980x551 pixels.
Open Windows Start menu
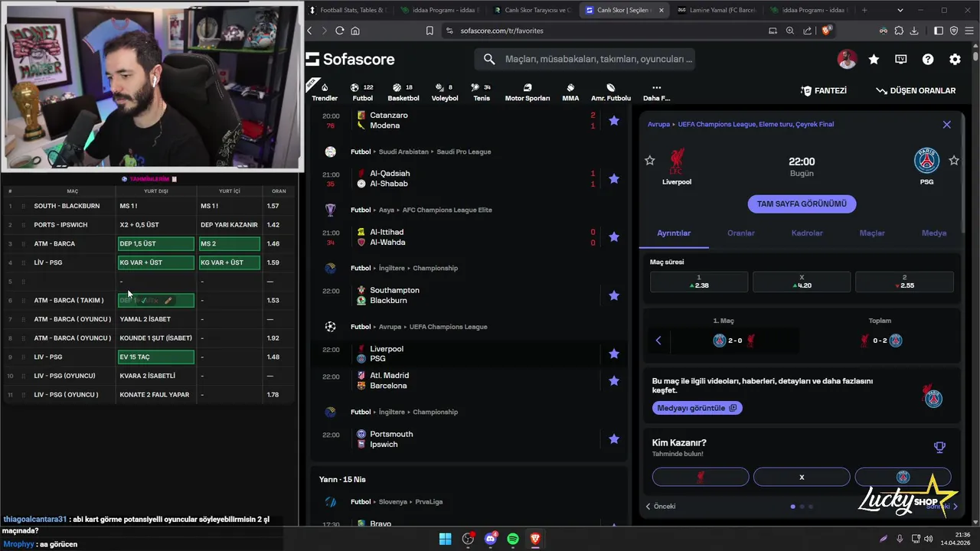(445, 539)
